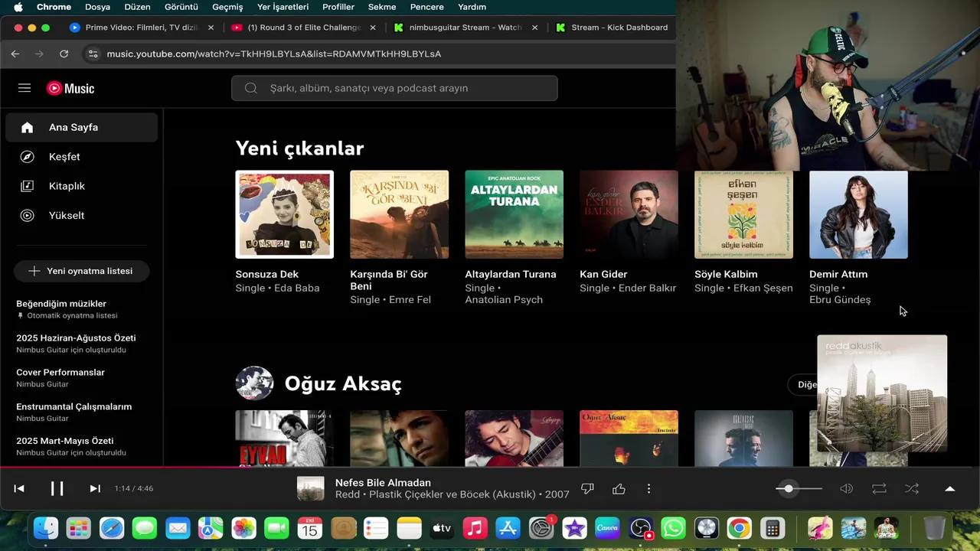Click the Chrome address bar URL

273,54
